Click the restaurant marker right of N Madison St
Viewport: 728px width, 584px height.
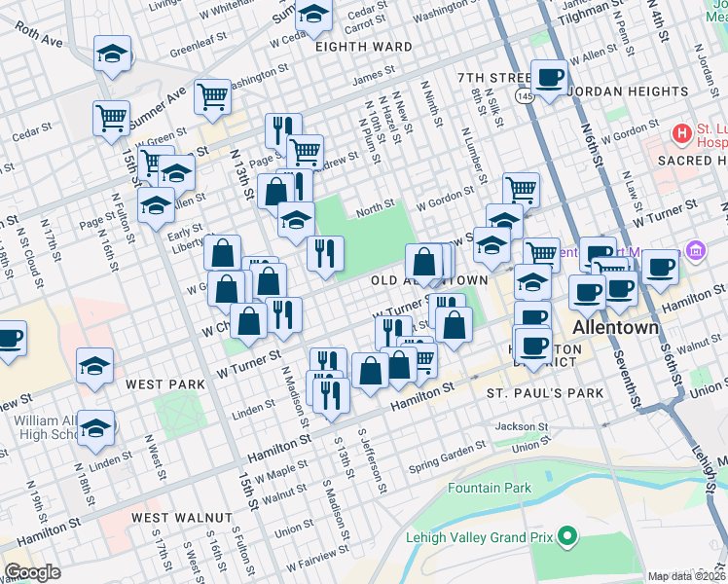coord(328,361)
